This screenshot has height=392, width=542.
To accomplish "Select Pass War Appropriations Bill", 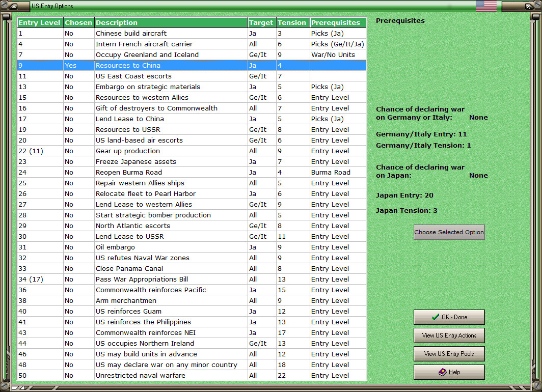I will pyautogui.click(x=192, y=280).
